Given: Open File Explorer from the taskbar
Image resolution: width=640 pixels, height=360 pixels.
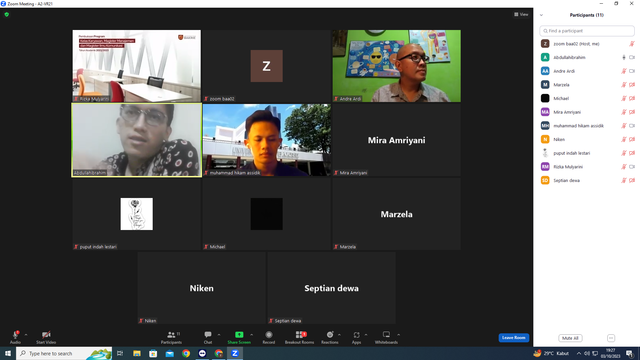Looking at the screenshot, I should tap(137, 353).
